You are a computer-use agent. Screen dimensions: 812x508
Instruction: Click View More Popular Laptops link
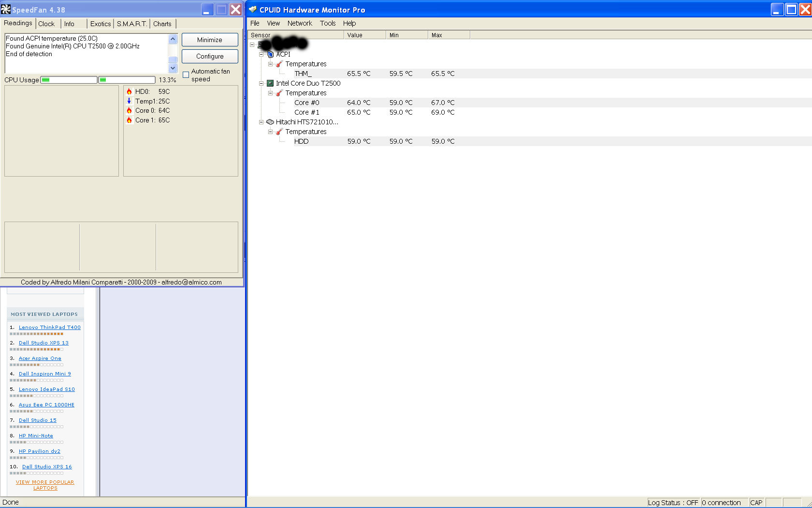(x=45, y=485)
